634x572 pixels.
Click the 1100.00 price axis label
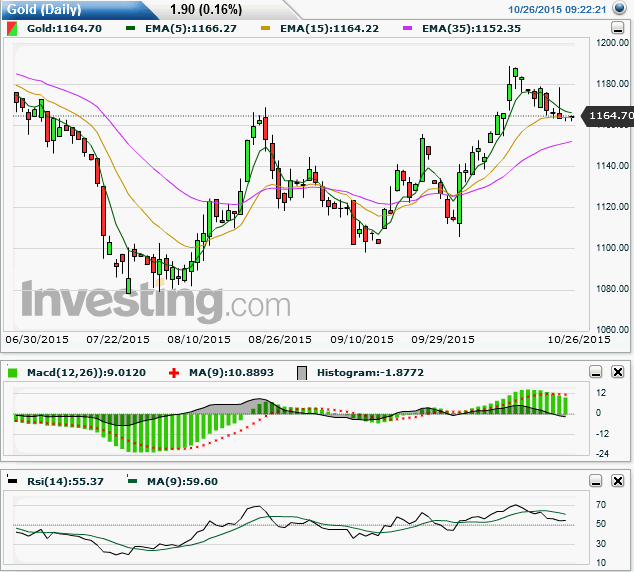pyautogui.click(x=613, y=248)
